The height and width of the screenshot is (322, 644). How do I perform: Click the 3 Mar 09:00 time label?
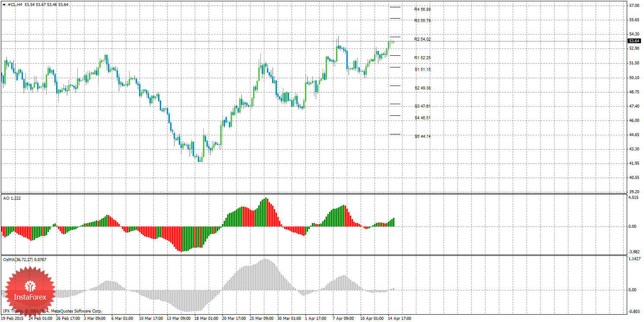tap(95, 319)
